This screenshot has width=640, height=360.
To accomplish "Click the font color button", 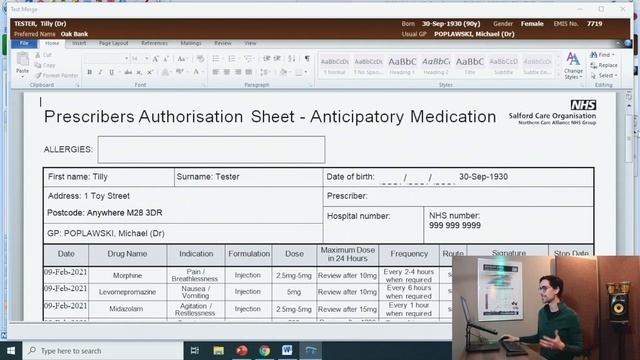I will (196, 72).
